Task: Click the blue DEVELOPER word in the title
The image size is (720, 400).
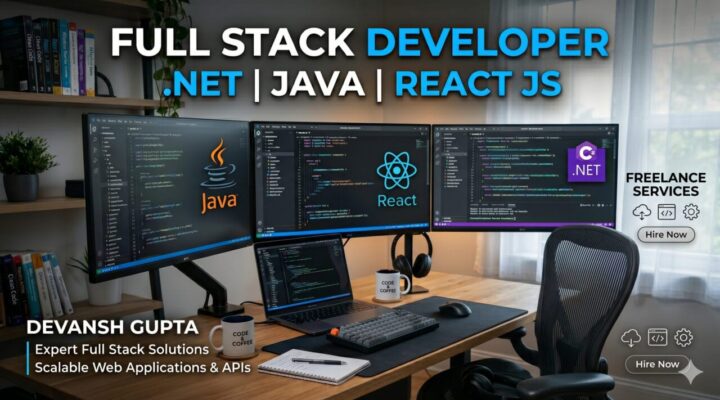Action: pyautogui.click(x=488, y=43)
